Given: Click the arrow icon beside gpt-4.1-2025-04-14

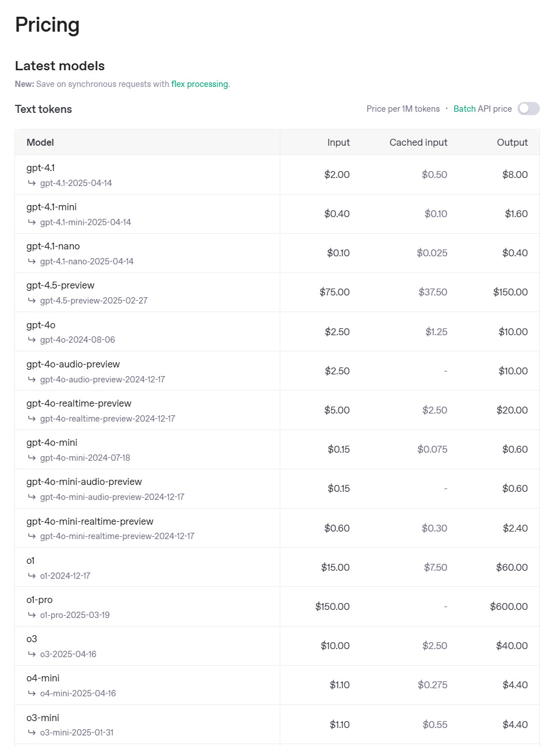Looking at the screenshot, I should pyautogui.click(x=32, y=183).
